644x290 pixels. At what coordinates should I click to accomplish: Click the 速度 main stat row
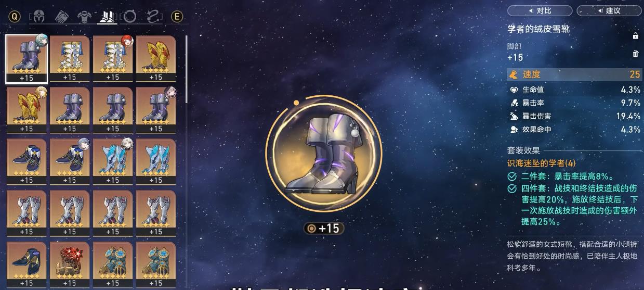pos(574,74)
